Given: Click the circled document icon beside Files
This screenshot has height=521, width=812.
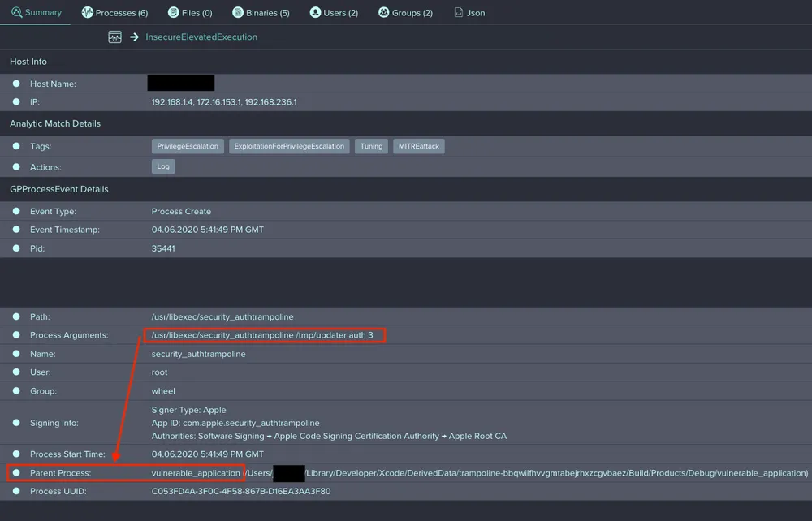Looking at the screenshot, I should [173, 12].
